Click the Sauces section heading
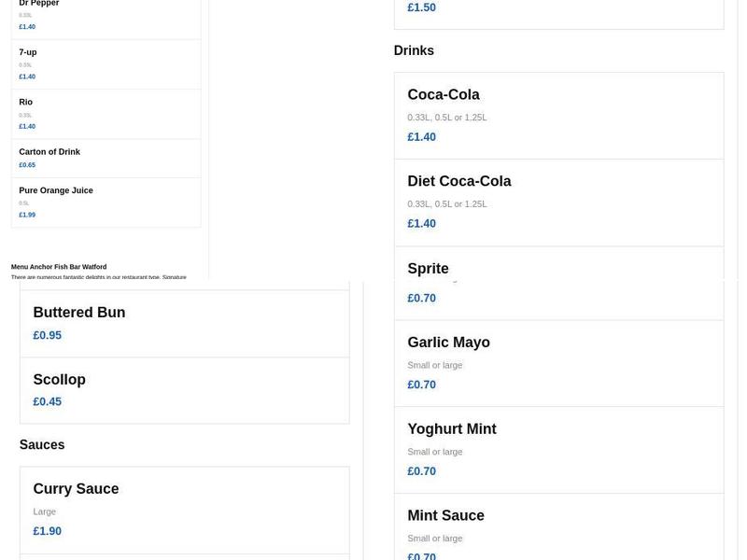The height and width of the screenshot is (560, 747). (42, 445)
